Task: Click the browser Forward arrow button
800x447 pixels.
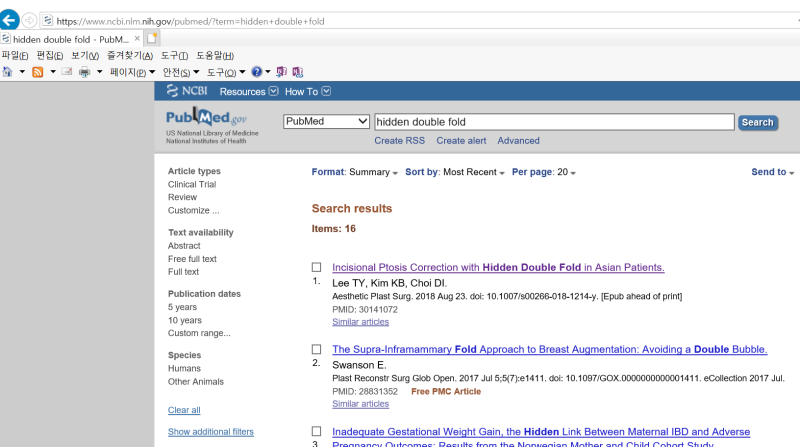Action: coord(29,20)
